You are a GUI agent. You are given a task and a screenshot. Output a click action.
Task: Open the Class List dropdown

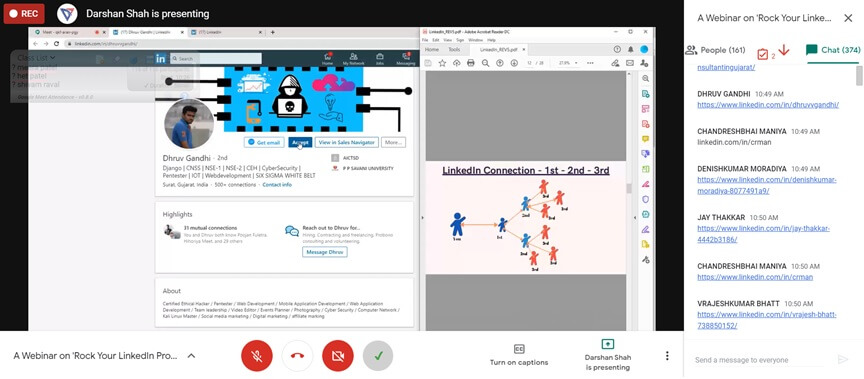coord(36,57)
